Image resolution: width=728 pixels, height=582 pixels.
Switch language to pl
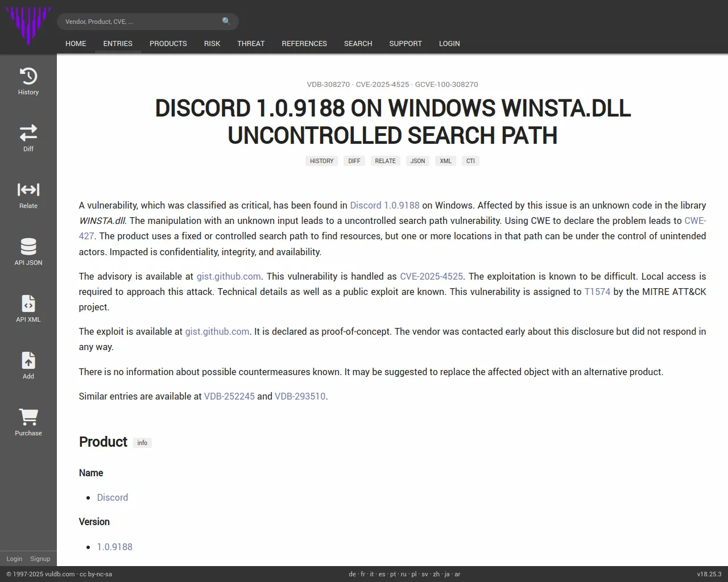pyautogui.click(x=414, y=574)
